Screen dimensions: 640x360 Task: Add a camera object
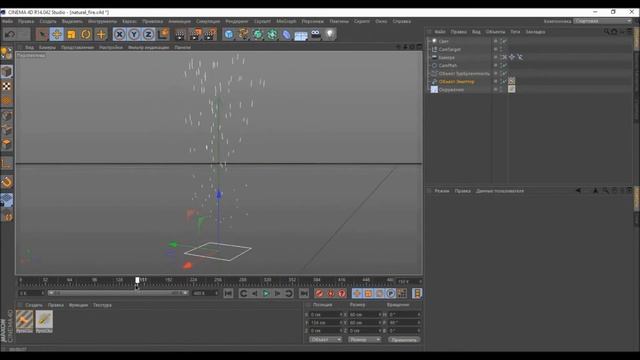(316, 34)
